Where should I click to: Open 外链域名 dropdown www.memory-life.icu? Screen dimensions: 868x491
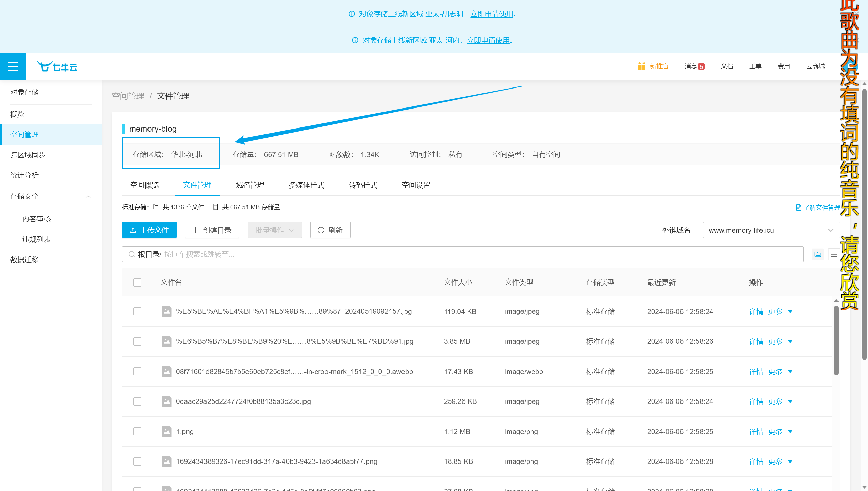pos(771,230)
